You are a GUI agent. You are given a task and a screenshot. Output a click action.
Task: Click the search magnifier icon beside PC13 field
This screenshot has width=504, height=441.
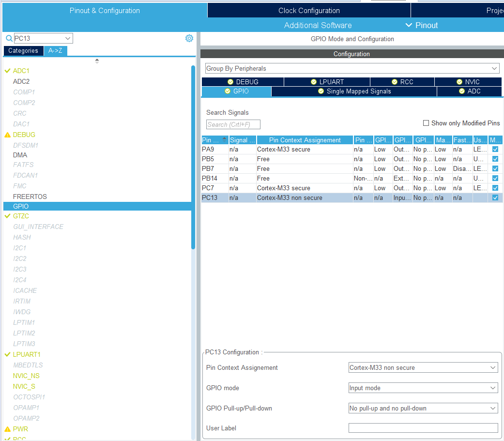tap(8, 38)
